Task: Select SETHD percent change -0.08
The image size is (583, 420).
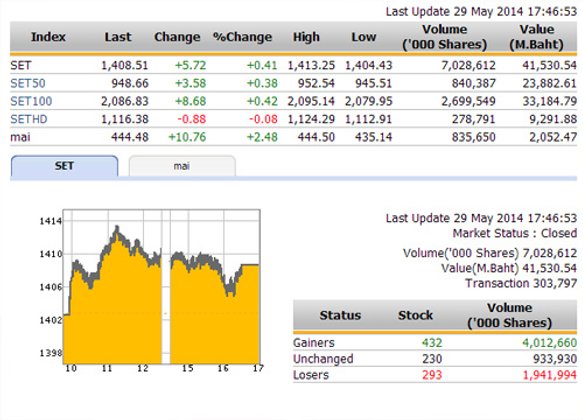Action: [x=263, y=119]
